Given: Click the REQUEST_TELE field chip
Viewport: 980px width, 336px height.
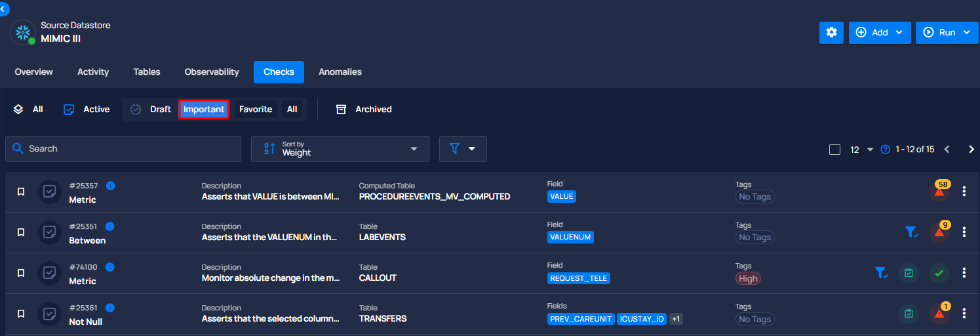Looking at the screenshot, I should coord(579,278).
